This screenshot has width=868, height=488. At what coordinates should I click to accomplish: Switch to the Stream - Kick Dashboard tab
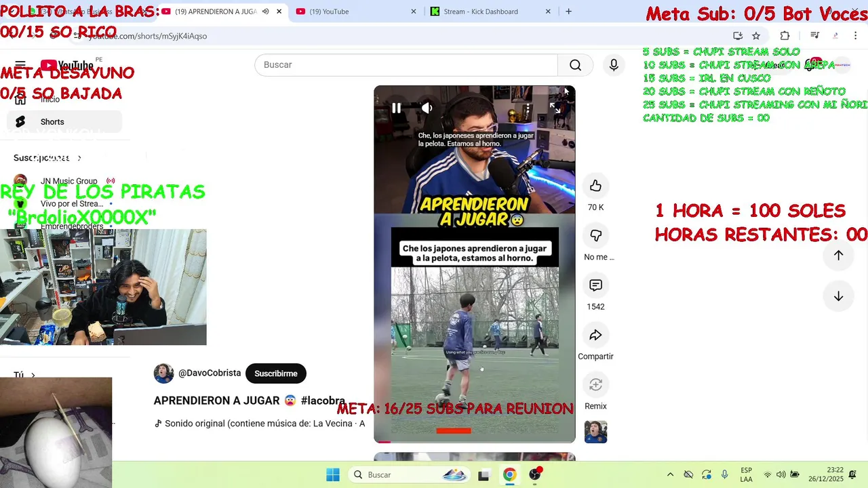(x=481, y=12)
